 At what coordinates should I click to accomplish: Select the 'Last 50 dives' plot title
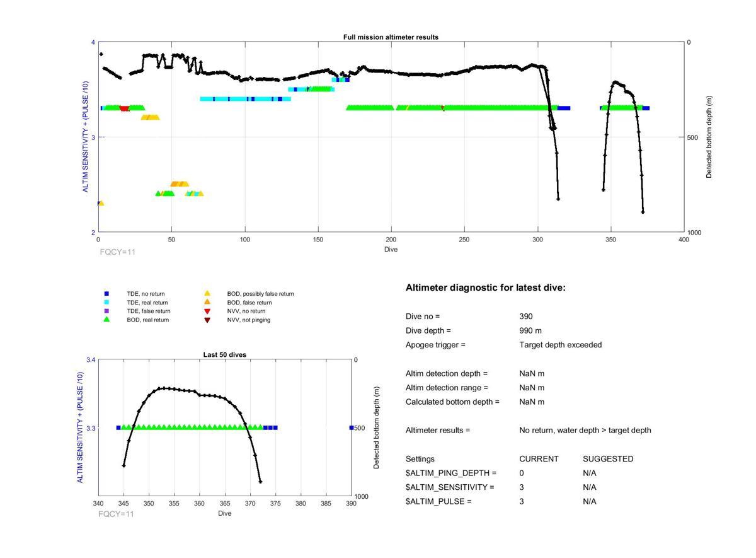point(224,355)
